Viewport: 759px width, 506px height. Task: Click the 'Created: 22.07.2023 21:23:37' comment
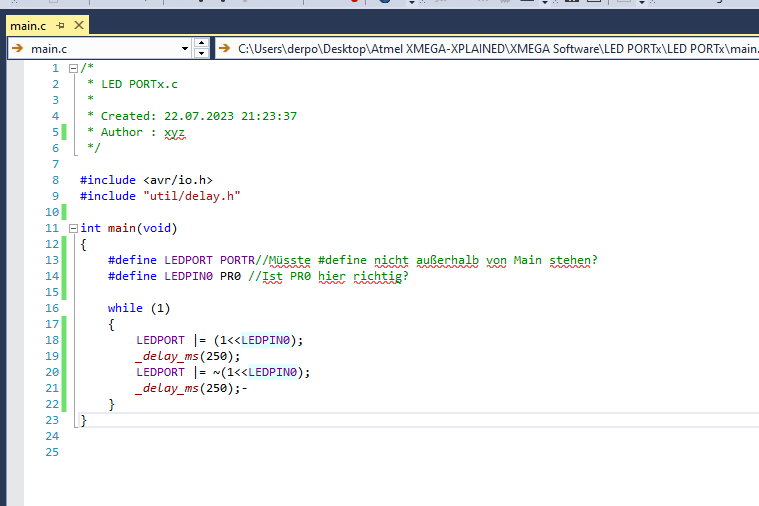pyautogui.click(x=198, y=116)
